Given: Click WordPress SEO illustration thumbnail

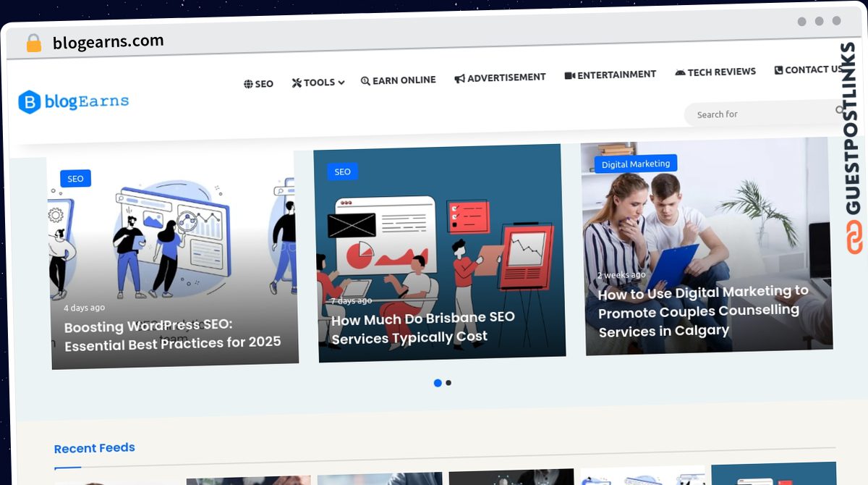Looking at the screenshot, I should click(x=174, y=261).
